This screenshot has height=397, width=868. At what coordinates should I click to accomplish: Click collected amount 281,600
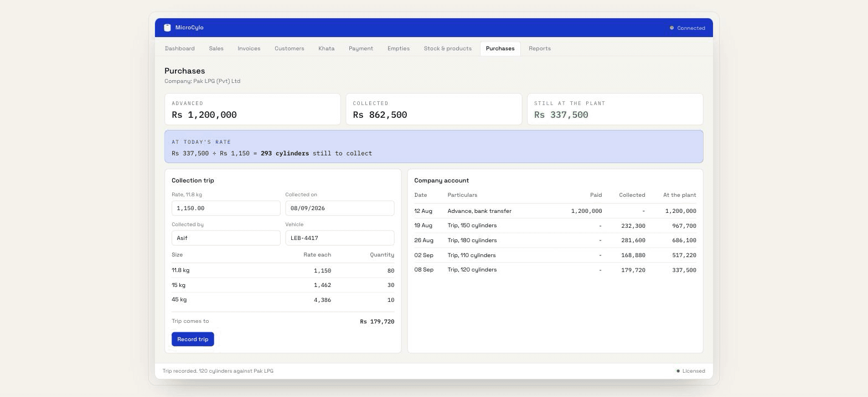633,241
